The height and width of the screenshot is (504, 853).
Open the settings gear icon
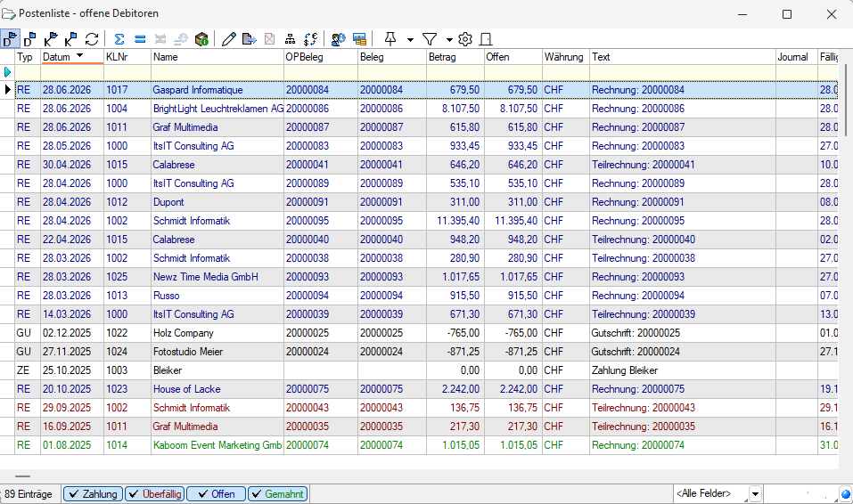click(464, 39)
